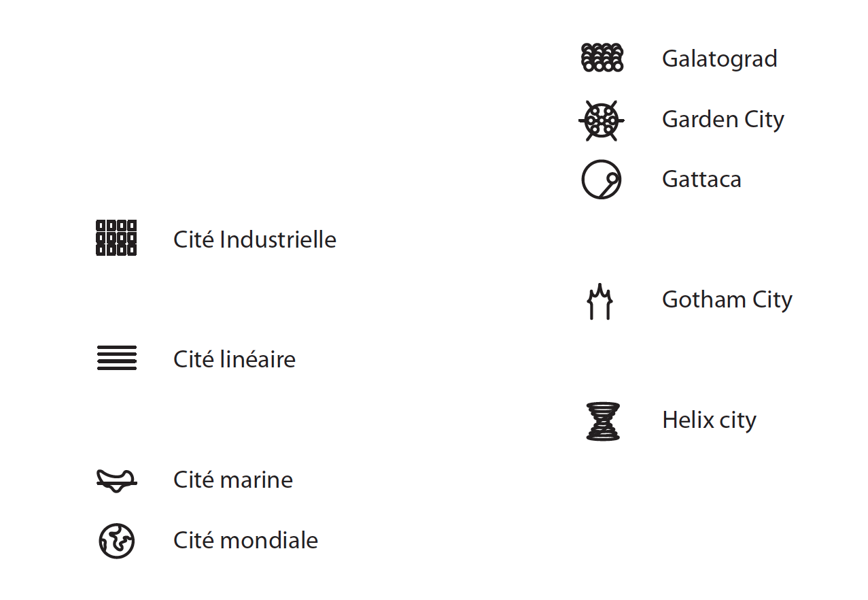868x600 pixels.
Task: Click the Helix city text label
Action: pyautogui.click(x=709, y=420)
